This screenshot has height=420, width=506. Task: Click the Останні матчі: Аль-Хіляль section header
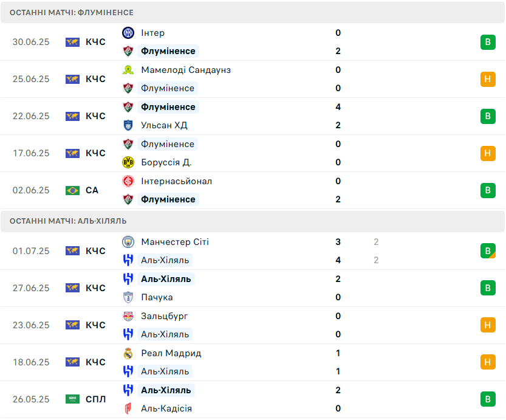tap(253, 221)
